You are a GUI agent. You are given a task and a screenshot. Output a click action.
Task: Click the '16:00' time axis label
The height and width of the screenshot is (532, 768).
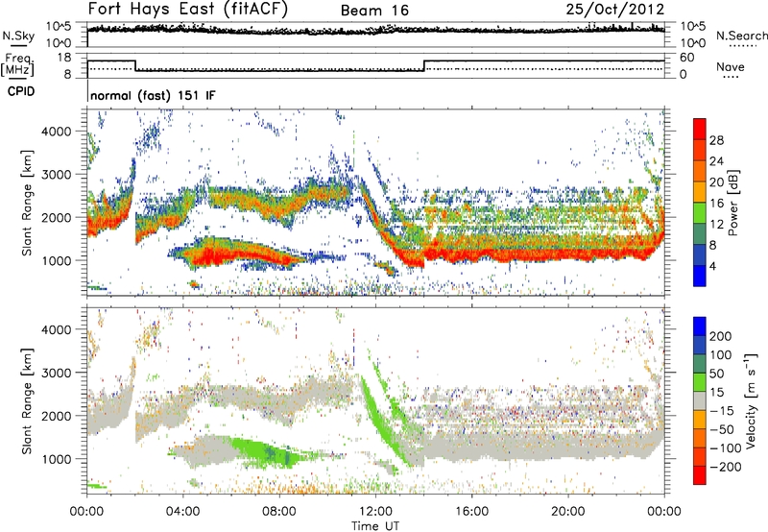pos(471,512)
